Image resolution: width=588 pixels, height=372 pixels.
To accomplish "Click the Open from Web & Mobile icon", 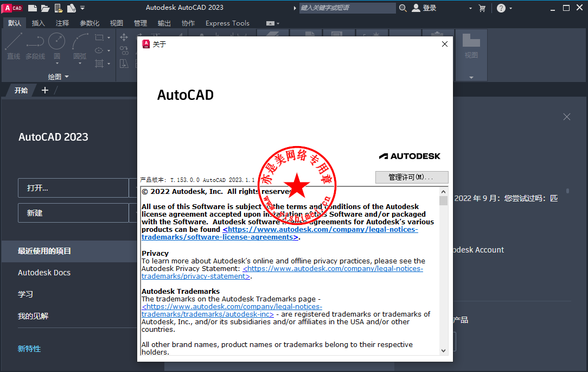I will [x=58, y=8].
